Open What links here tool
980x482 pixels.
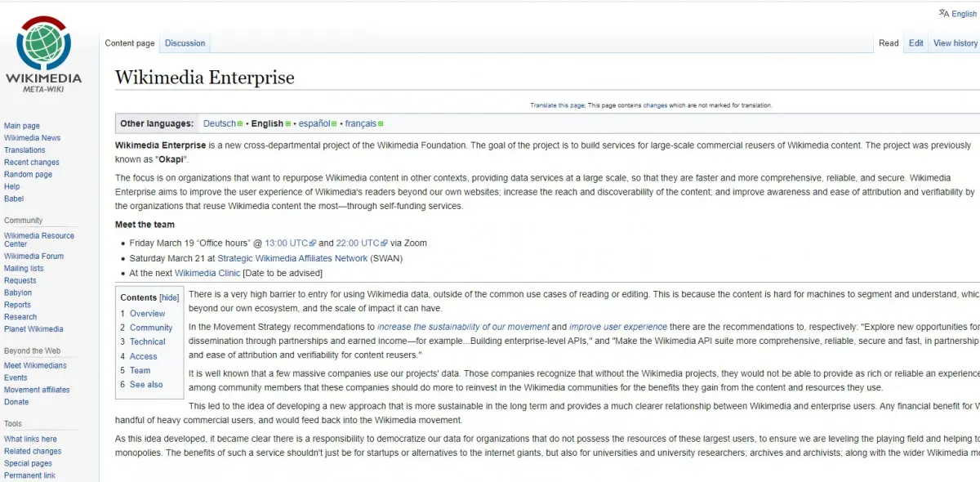tap(30, 439)
